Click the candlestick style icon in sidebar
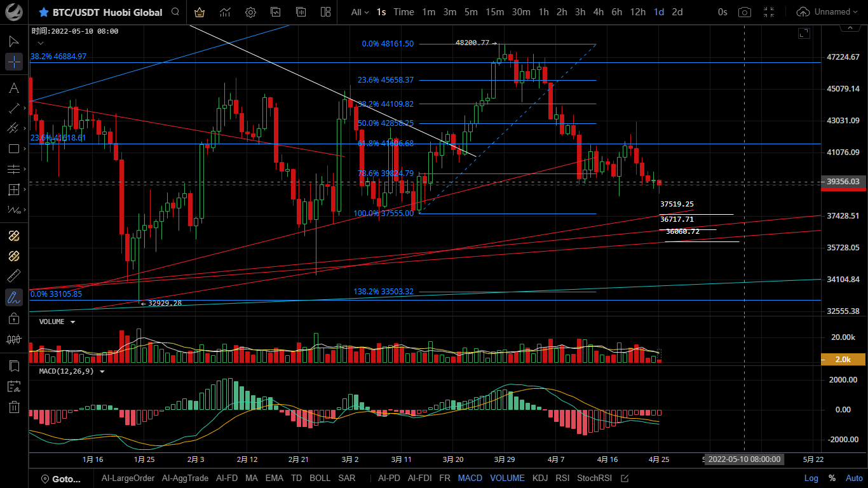The height and width of the screenshot is (488, 868). (x=14, y=339)
